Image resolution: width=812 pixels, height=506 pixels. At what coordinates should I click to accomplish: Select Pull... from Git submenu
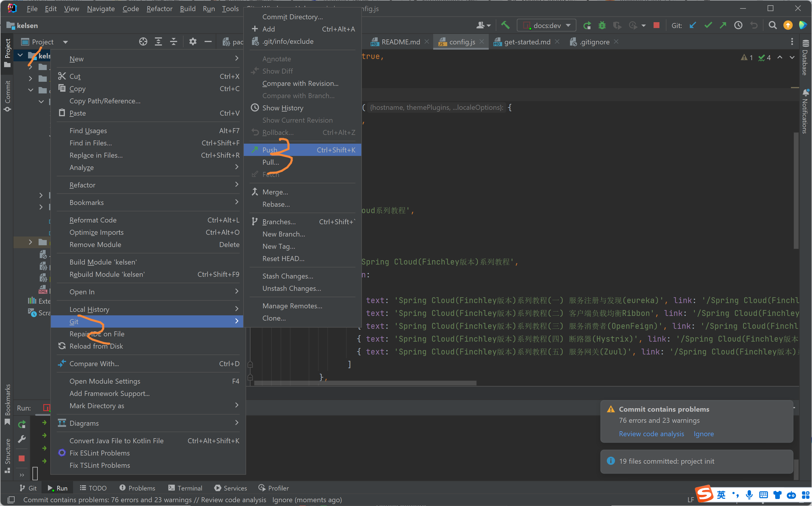coord(271,162)
